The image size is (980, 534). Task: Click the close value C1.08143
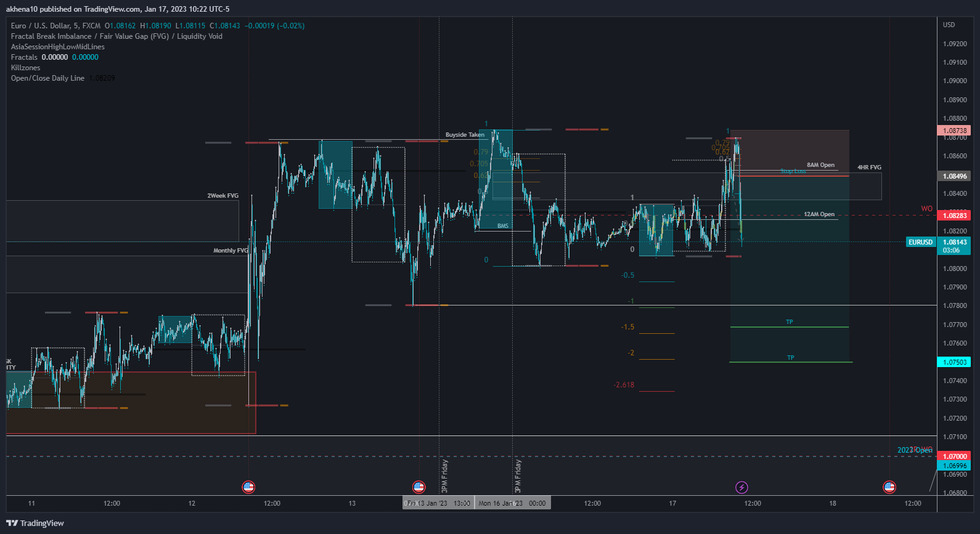[225, 26]
